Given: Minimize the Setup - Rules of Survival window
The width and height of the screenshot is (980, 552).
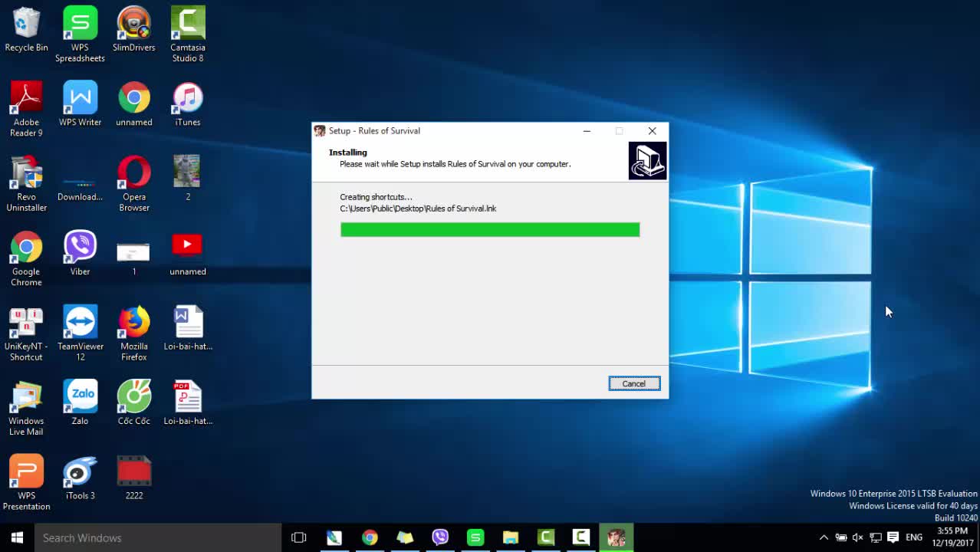Looking at the screenshot, I should coord(587,131).
